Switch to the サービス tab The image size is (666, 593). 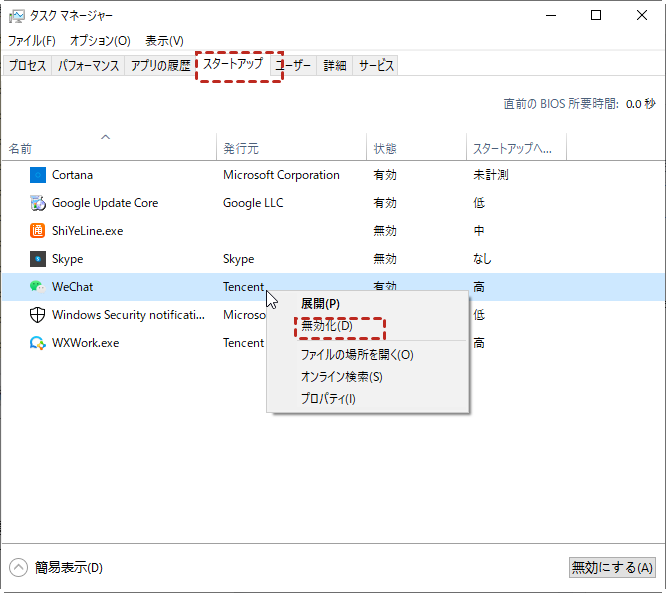point(376,65)
